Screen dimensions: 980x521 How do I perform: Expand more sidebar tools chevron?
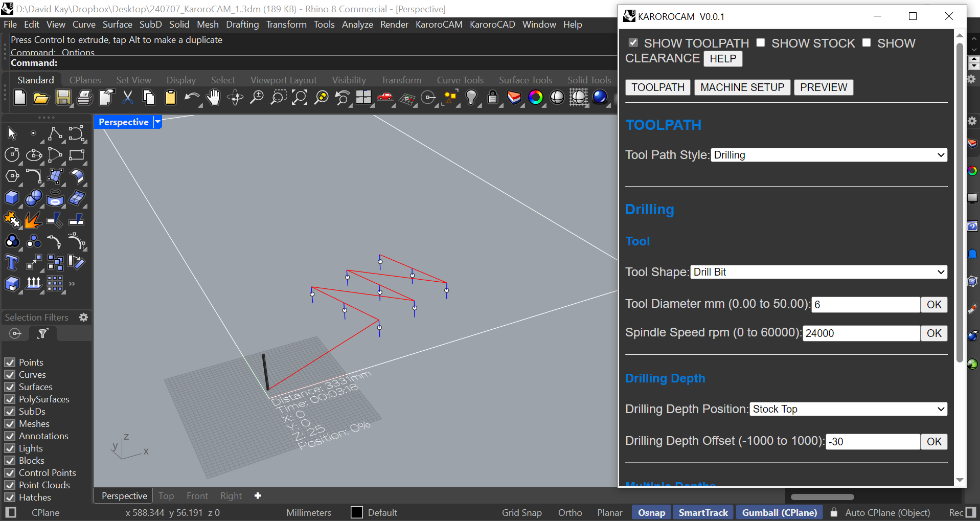(72, 283)
